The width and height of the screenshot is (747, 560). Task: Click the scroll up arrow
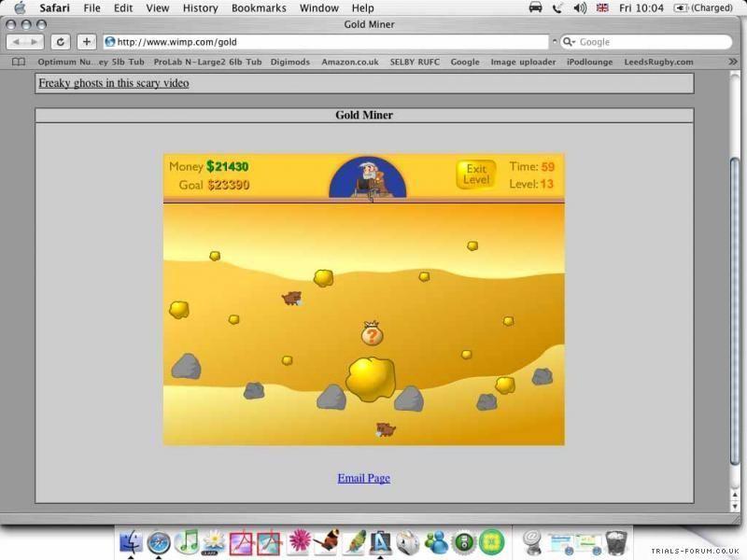point(734,495)
